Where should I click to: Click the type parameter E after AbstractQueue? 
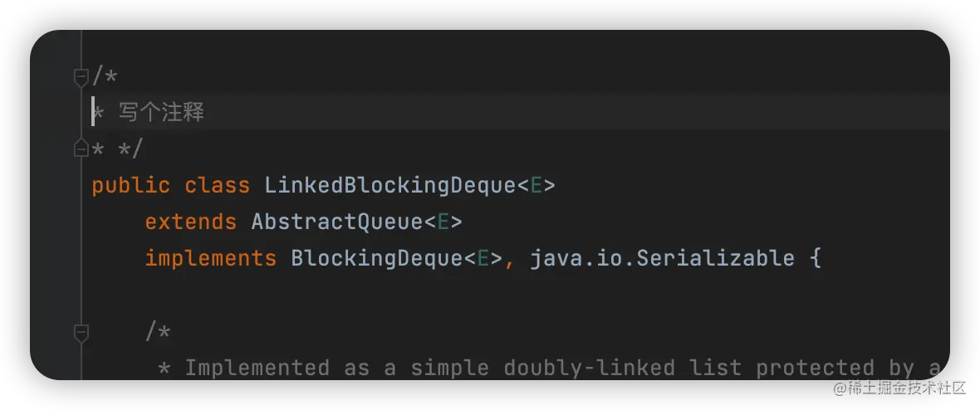(443, 222)
